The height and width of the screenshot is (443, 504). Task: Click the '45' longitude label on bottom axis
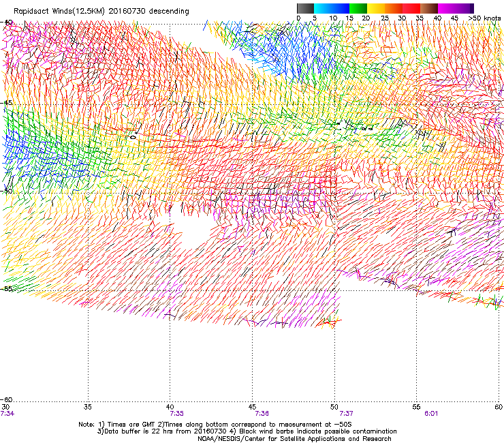[252, 407]
